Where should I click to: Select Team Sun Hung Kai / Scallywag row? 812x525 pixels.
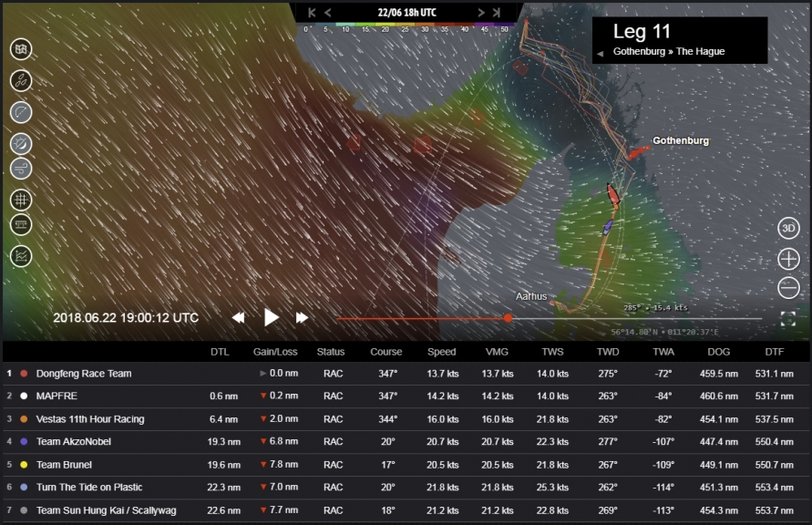406,510
